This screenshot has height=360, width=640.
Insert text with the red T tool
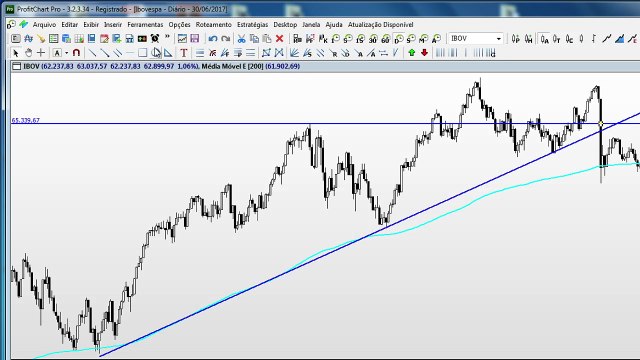183,53
